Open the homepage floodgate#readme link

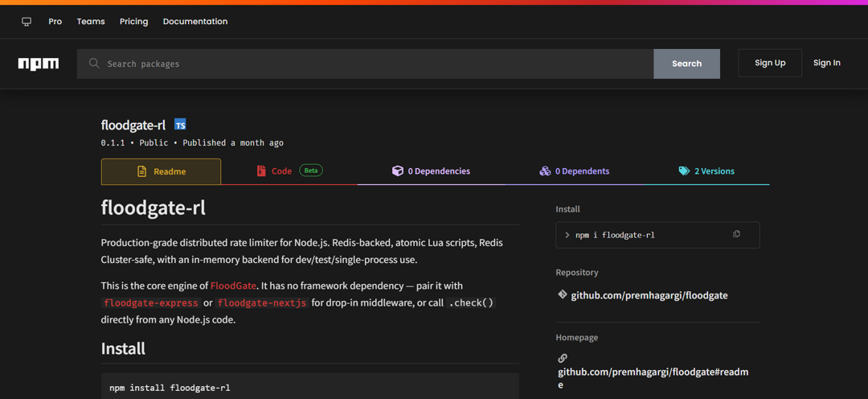tap(653, 378)
